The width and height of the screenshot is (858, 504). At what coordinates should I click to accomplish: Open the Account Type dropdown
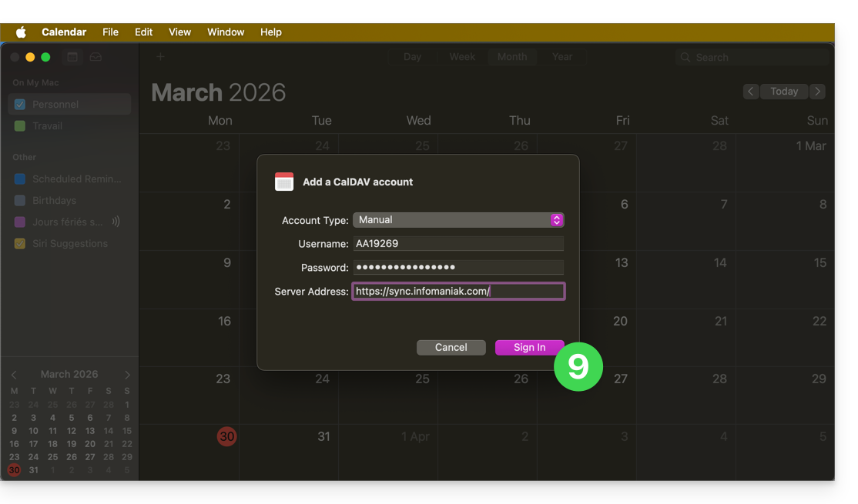[x=458, y=220]
